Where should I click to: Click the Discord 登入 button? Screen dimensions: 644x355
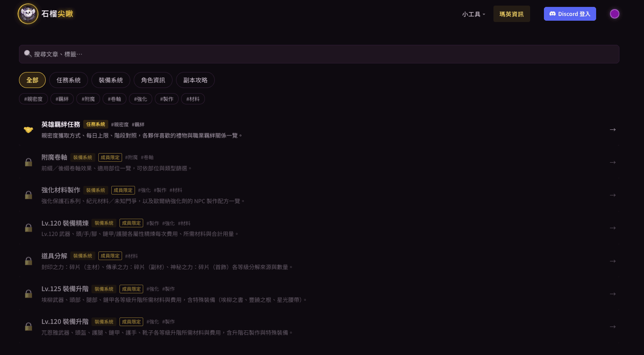point(570,14)
